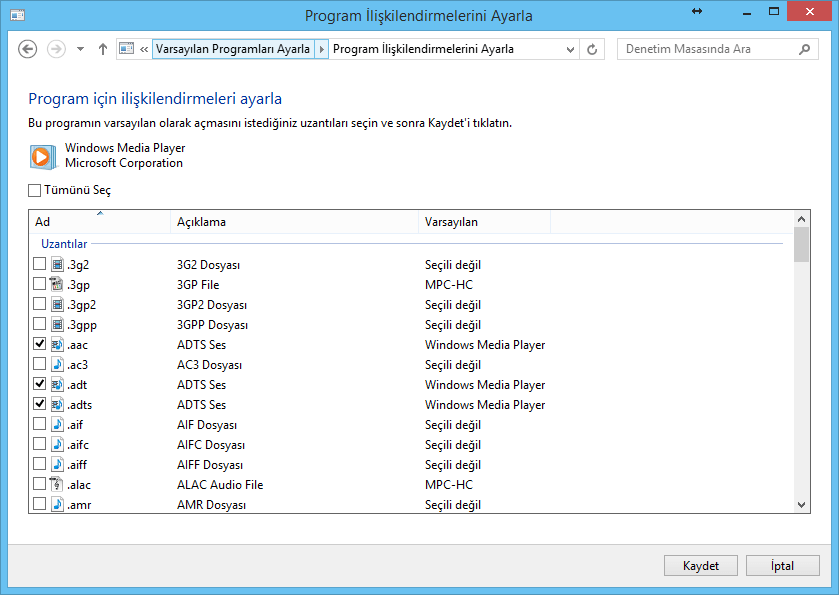Click the Windows Media Player icon
Screen dimensions: 839x595
tap(42, 157)
